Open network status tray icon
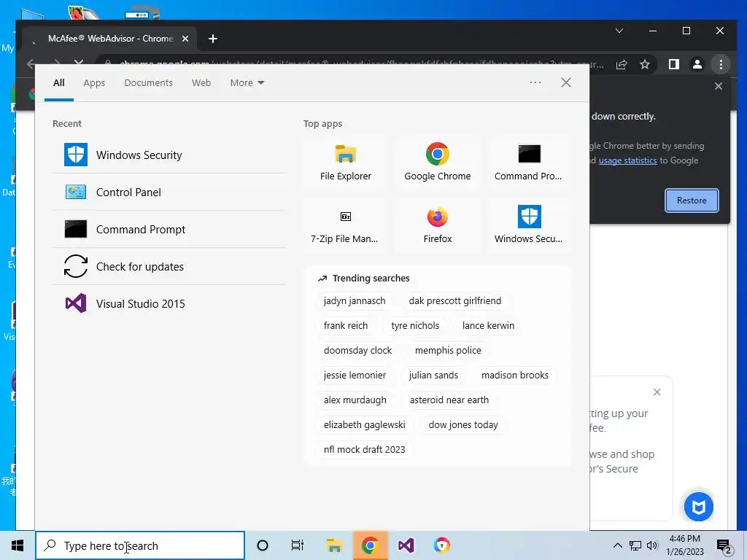The height and width of the screenshot is (560, 747). click(x=635, y=545)
